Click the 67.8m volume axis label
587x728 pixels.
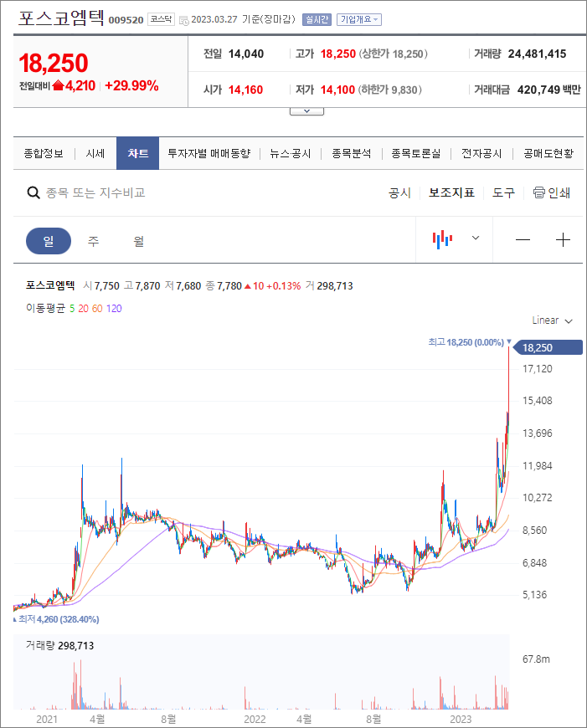click(x=536, y=659)
